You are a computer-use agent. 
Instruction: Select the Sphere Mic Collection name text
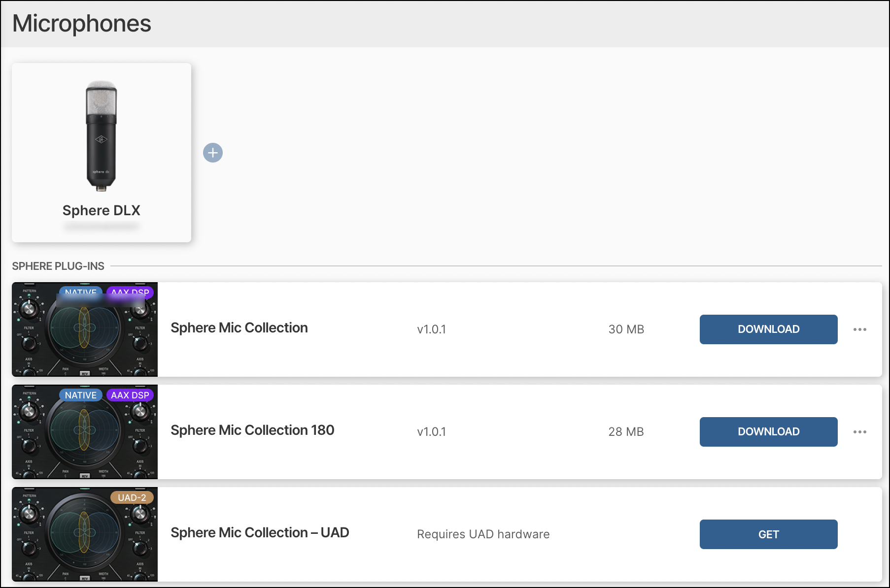click(x=239, y=328)
